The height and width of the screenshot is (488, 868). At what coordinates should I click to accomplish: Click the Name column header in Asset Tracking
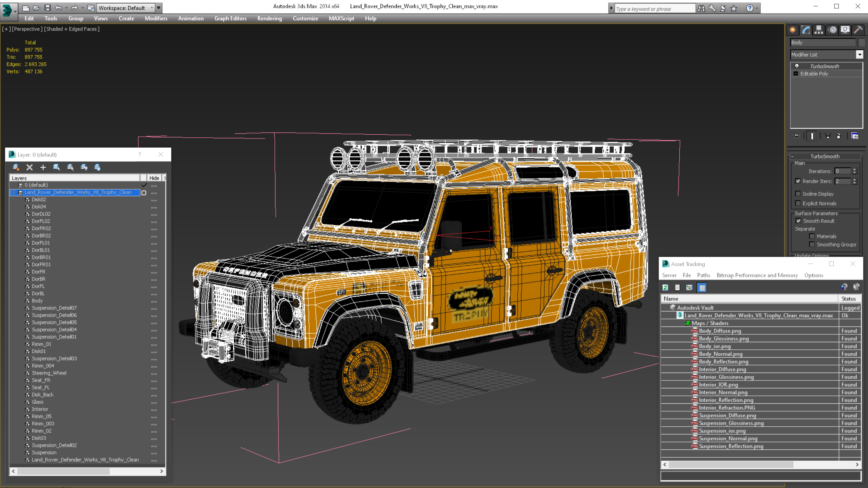pyautogui.click(x=749, y=299)
